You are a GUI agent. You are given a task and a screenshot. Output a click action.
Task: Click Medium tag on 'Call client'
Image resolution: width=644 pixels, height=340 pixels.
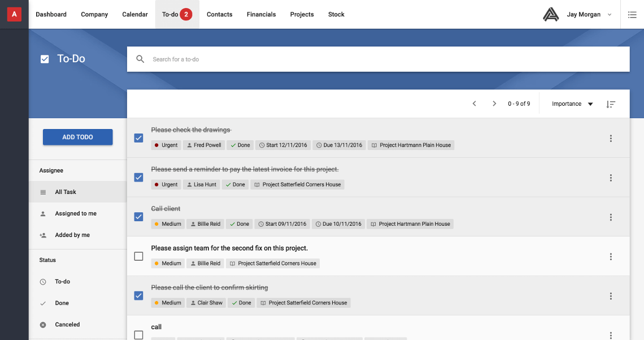pyautogui.click(x=168, y=224)
